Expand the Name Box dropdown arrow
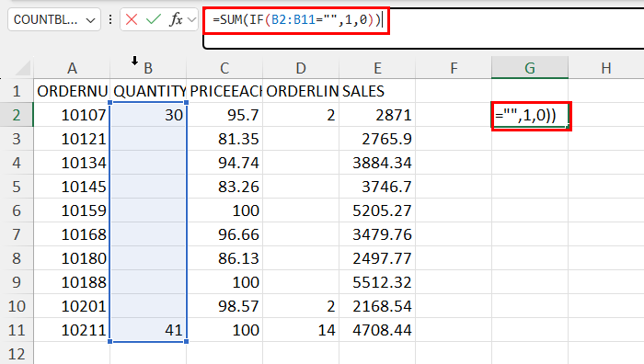The height and width of the screenshot is (364, 644). coord(90,20)
